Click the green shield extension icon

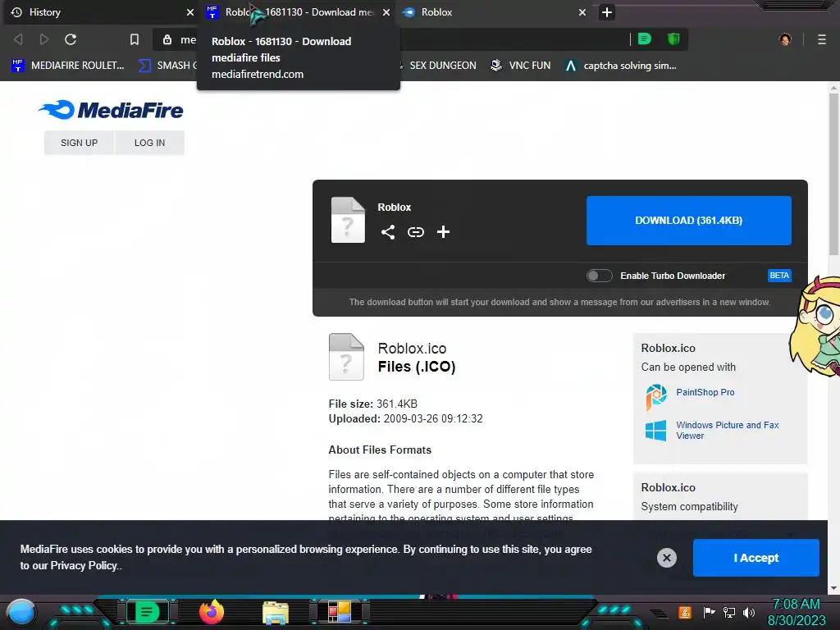coord(673,39)
